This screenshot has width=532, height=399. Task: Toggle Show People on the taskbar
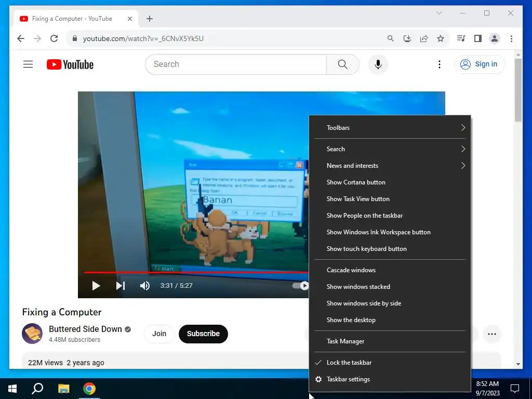[390, 216]
